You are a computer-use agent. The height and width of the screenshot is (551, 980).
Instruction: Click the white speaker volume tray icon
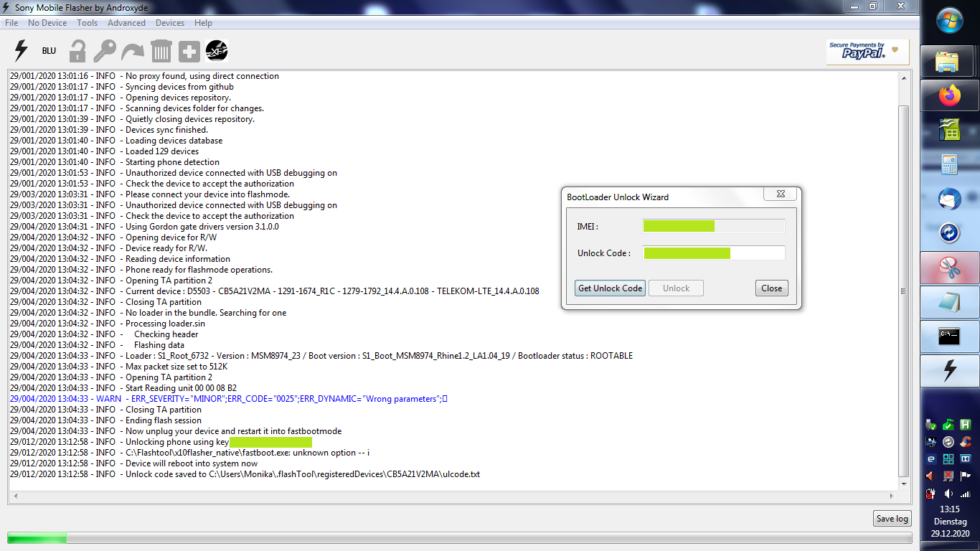tap(948, 494)
